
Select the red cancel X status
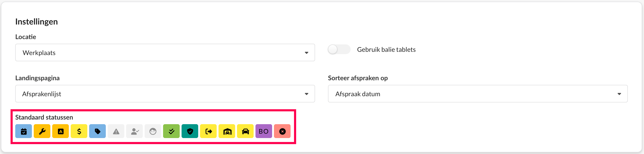[282, 131]
